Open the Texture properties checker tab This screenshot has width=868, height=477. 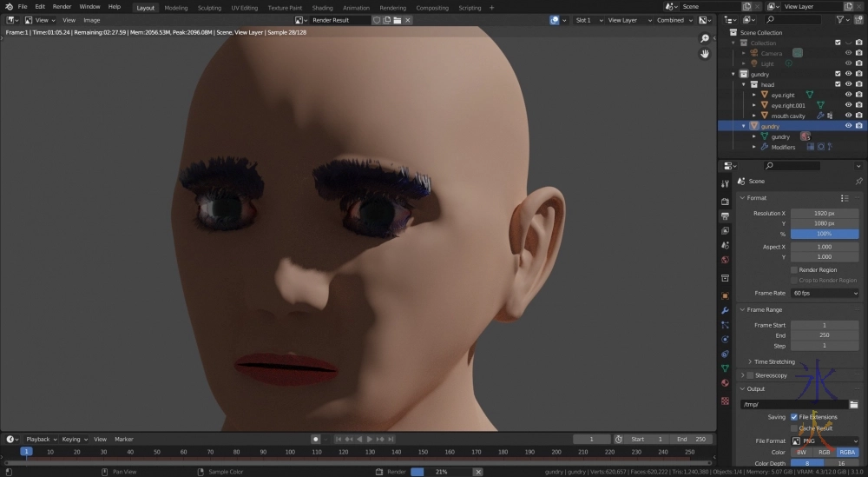[725, 401]
